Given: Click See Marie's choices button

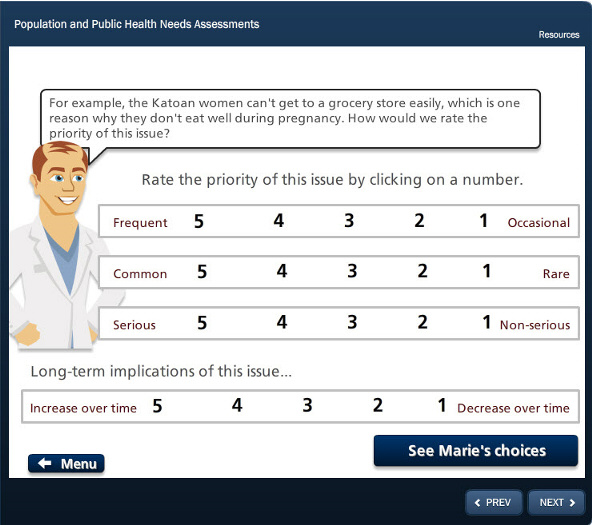Looking at the screenshot, I should click(x=476, y=451).
